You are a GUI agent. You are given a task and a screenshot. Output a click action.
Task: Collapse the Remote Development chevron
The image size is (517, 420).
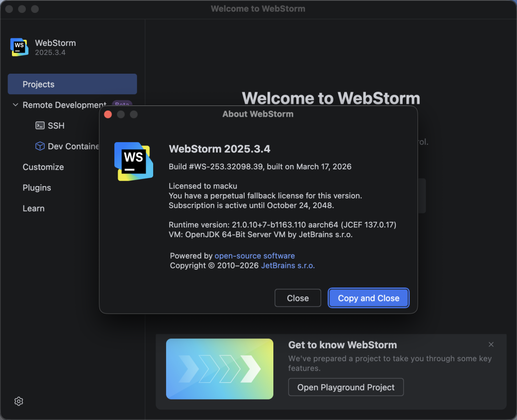click(x=15, y=105)
